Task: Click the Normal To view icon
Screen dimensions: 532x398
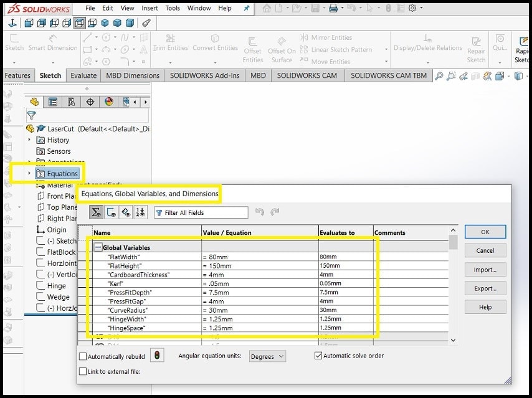Action: pos(12,23)
